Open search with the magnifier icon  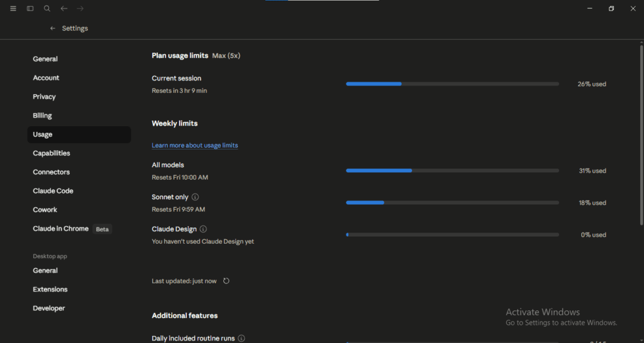tap(47, 9)
